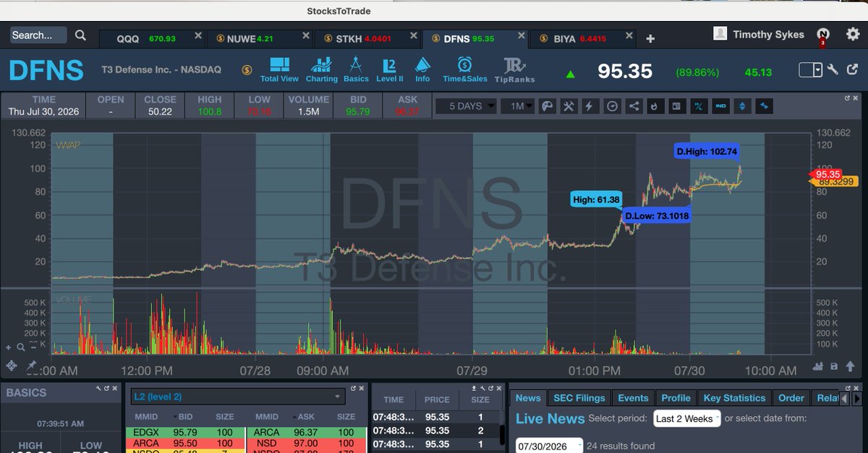The image size is (868, 453).
Task: Open the 5 DAYS range dropdown
Action: pyautogui.click(x=467, y=106)
